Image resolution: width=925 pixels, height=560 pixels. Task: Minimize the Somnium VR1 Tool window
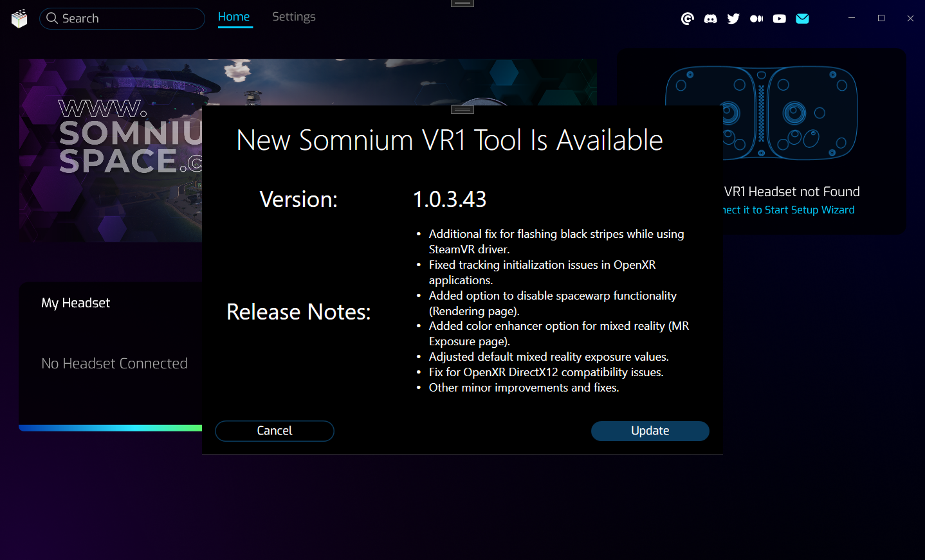click(x=852, y=18)
